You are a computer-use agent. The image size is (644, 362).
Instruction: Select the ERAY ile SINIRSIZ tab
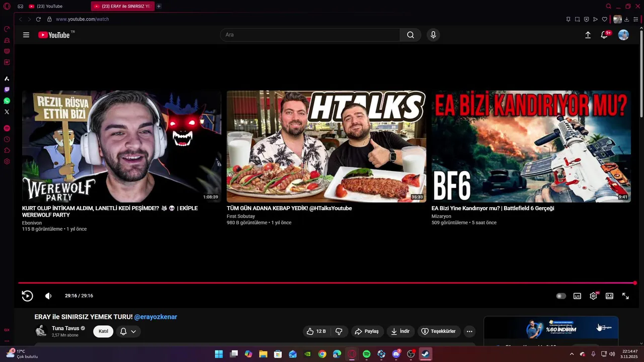[x=123, y=6]
